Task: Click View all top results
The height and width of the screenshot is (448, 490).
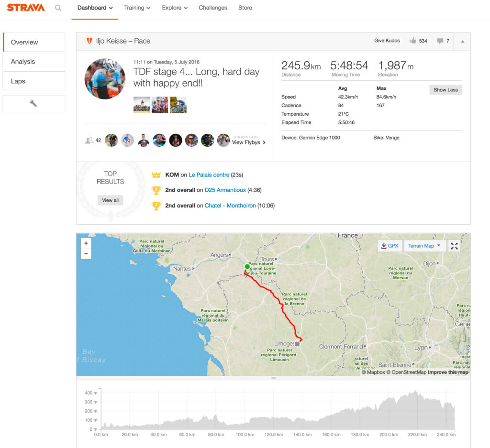Action: coord(111,200)
